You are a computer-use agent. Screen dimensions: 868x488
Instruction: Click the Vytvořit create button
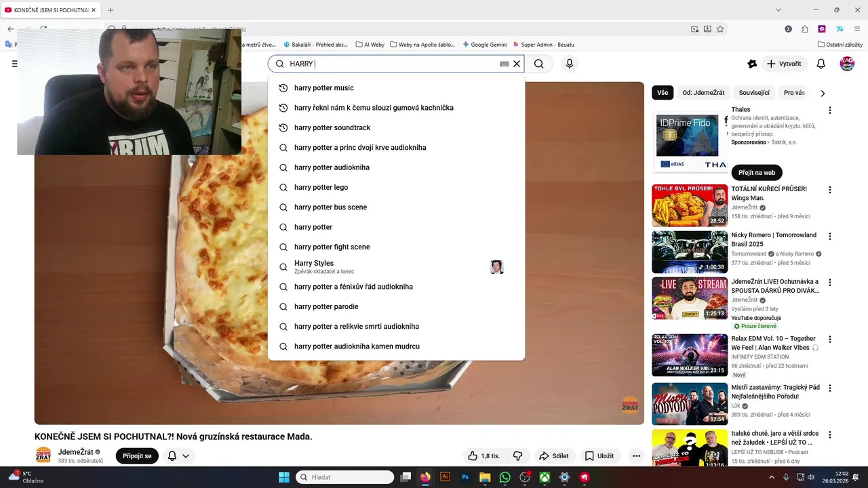tap(784, 64)
